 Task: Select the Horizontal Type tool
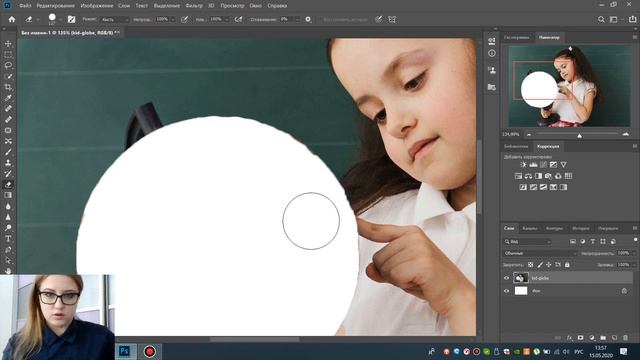click(x=8, y=238)
